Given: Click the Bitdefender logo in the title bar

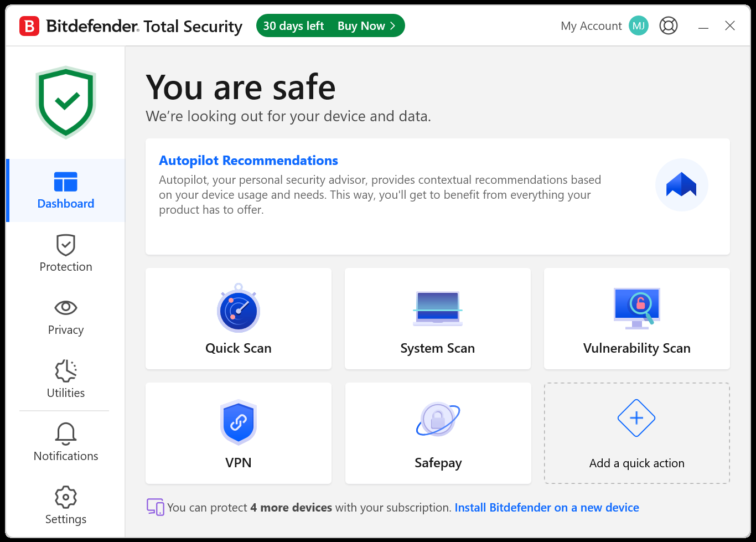Looking at the screenshot, I should point(29,25).
